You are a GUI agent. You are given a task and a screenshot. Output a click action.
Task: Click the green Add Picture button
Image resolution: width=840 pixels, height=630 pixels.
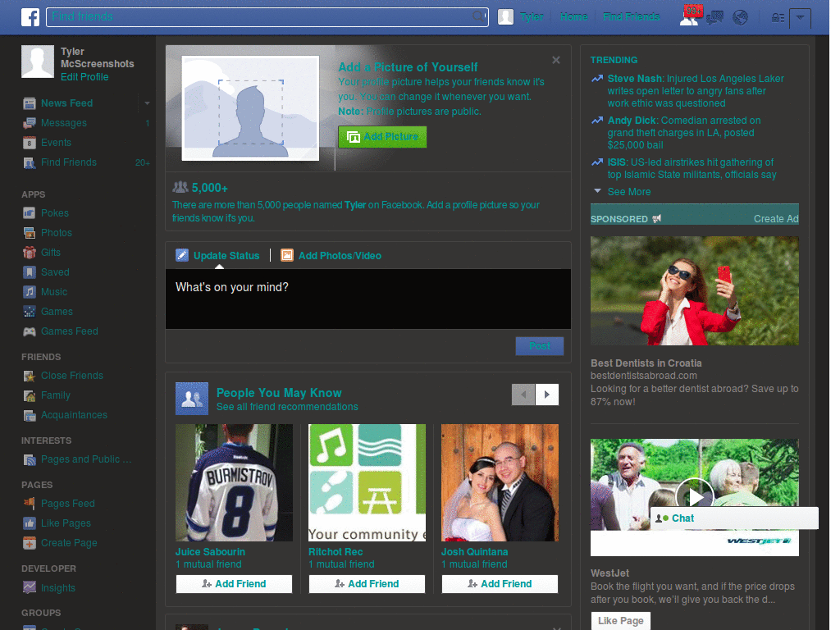(x=382, y=137)
